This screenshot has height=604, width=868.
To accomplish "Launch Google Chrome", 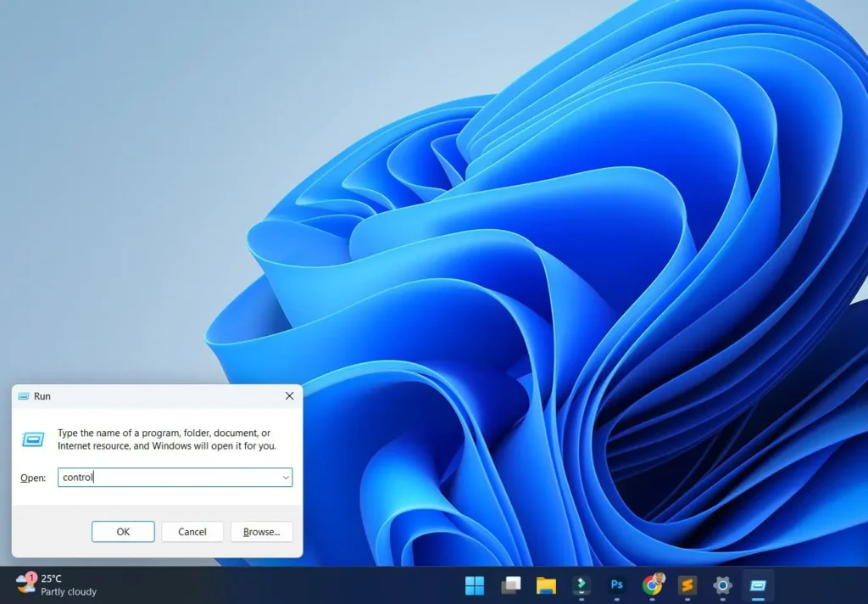I will pyautogui.click(x=651, y=585).
